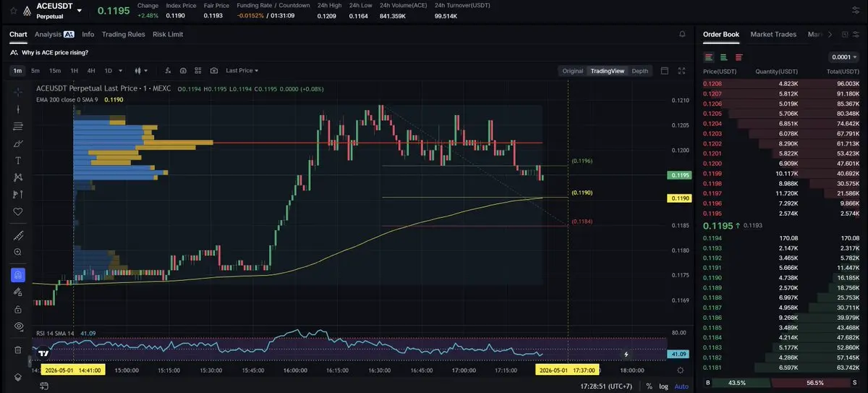The width and height of the screenshot is (868, 393).
Task: Switch to Market Trades tab
Action: click(773, 34)
